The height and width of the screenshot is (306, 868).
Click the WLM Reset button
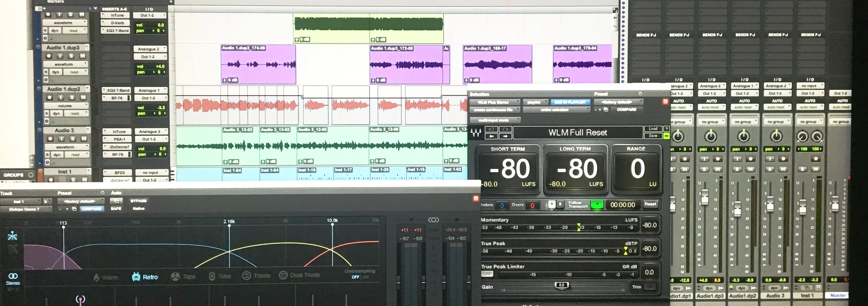[650, 204]
